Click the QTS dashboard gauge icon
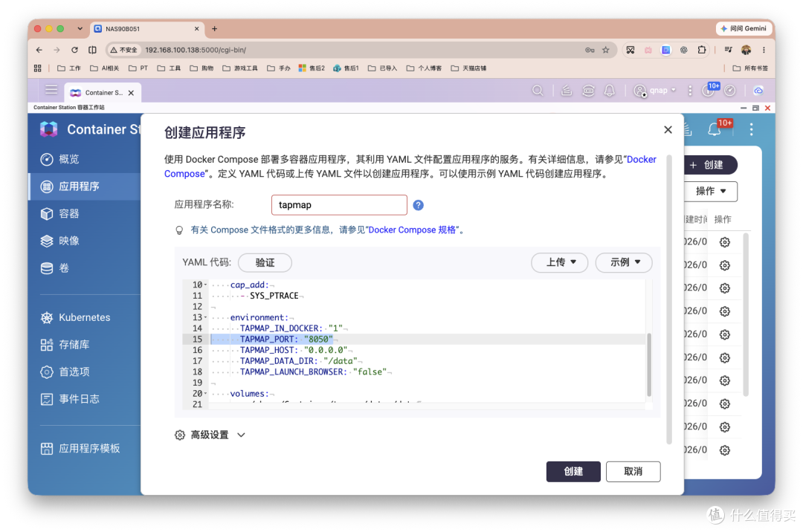The height and width of the screenshot is (532, 803). point(730,91)
